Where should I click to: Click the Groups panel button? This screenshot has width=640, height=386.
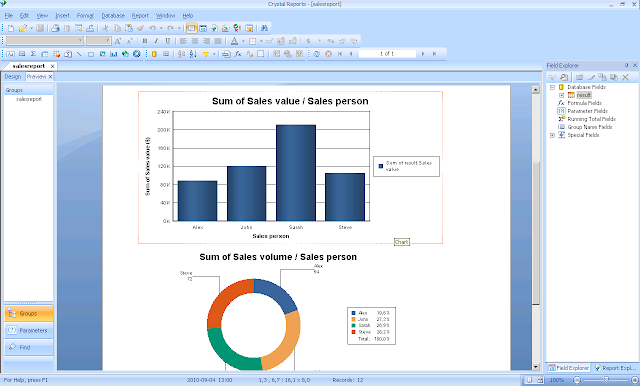click(29, 313)
